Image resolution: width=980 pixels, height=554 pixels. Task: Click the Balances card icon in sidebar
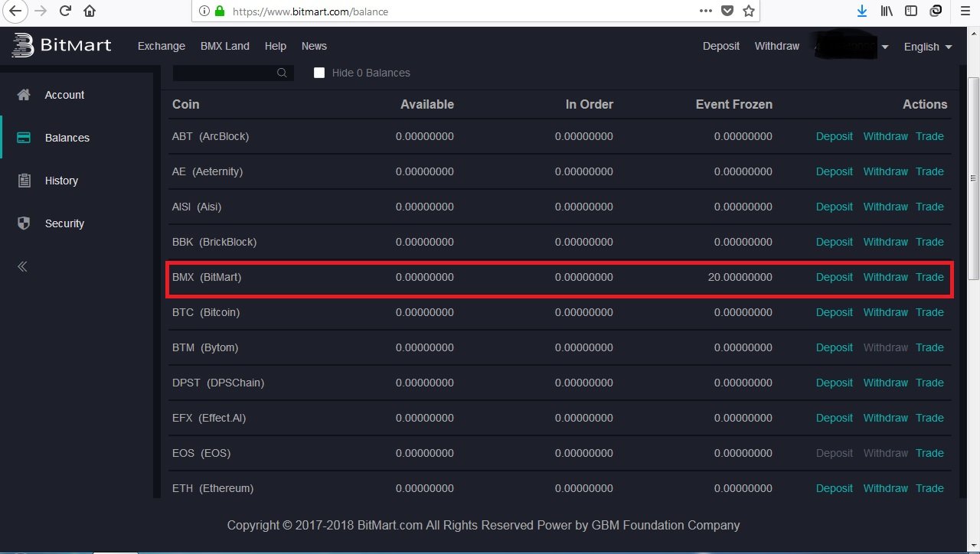[x=24, y=138]
